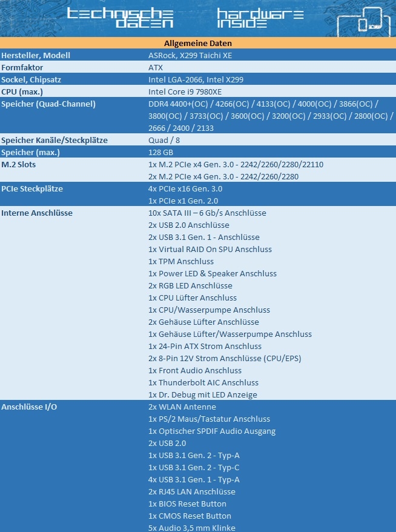Click '1x BIOS Reset Button' line
396x532 pixels.
click(187, 504)
